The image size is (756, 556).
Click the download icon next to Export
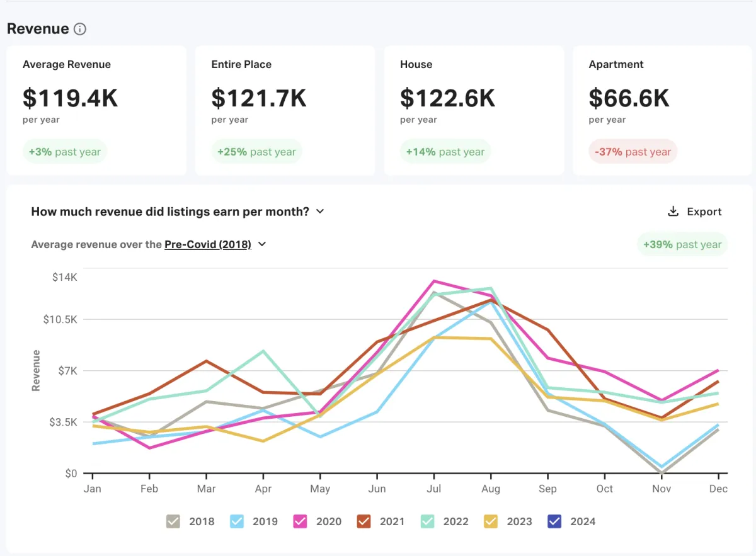[673, 212]
